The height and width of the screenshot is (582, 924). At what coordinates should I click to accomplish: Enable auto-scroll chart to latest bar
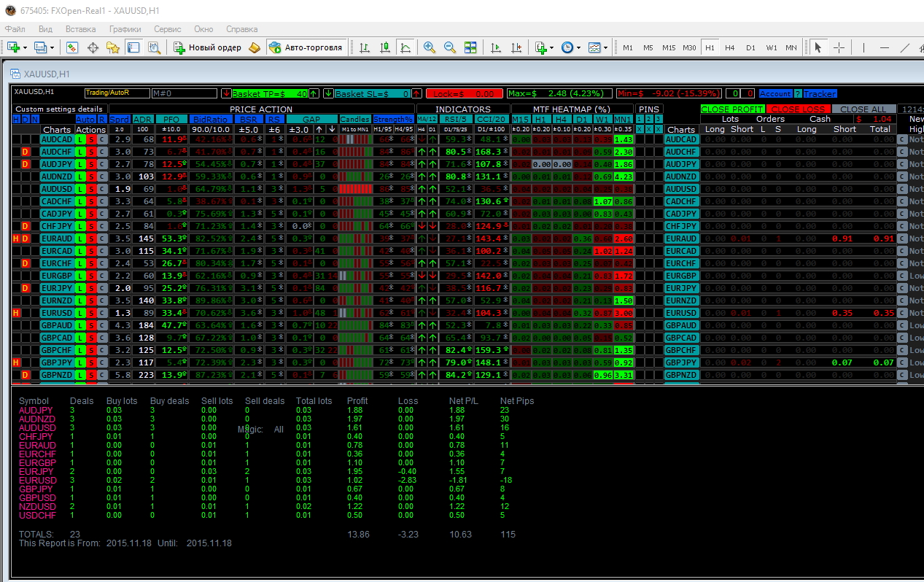tap(497, 47)
